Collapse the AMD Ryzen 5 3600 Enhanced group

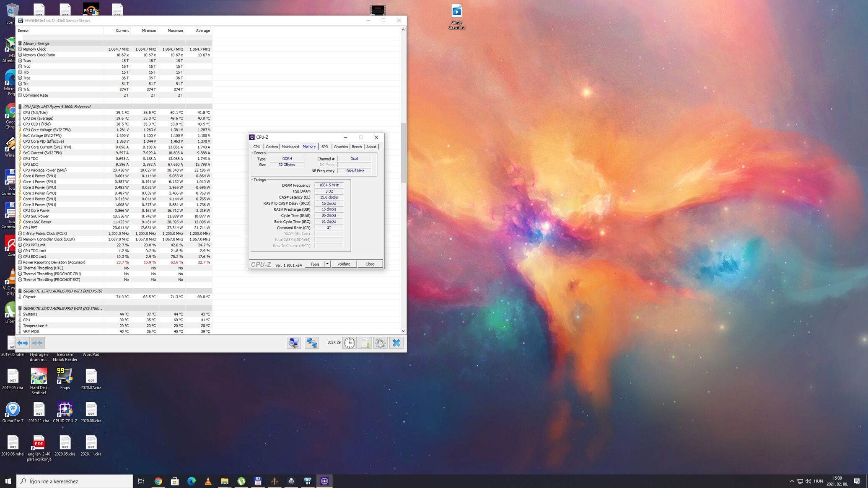pos(57,107)
